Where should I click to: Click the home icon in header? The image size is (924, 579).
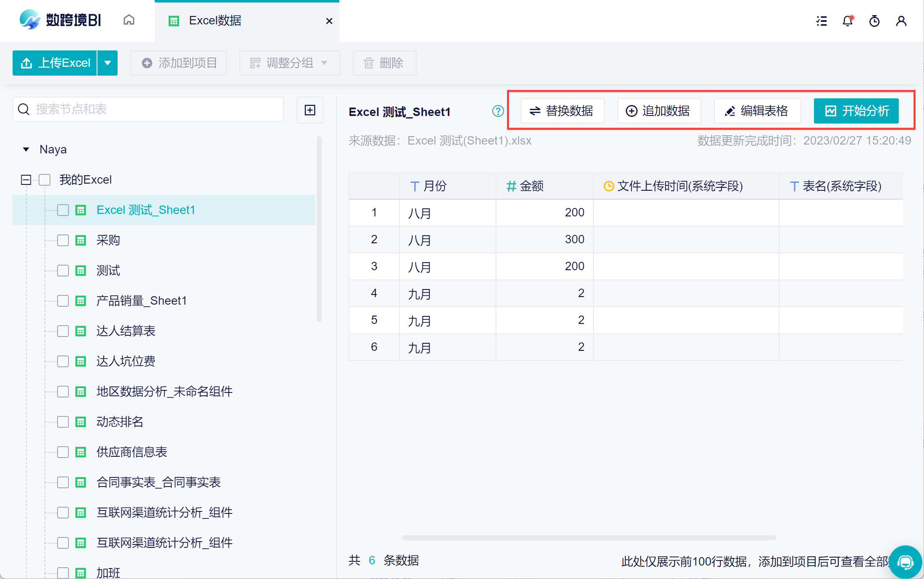[129, 20]
